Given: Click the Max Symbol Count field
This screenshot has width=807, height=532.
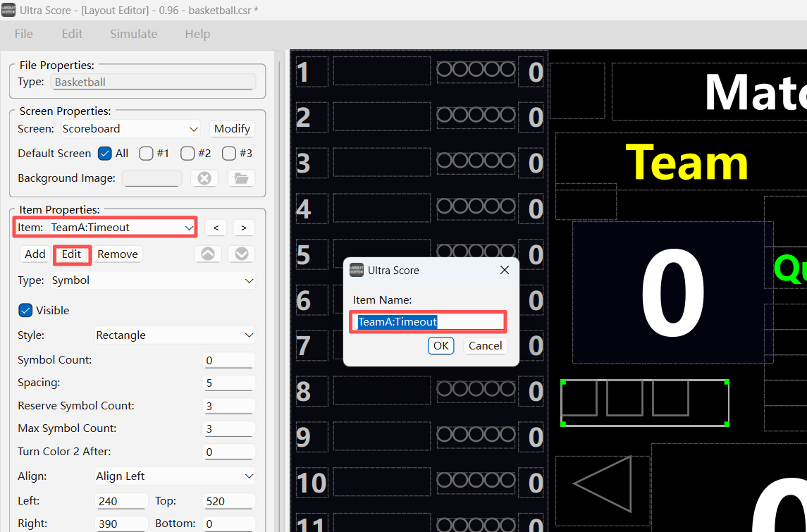Looking at the screenshot, I should [x=229, y=428].
